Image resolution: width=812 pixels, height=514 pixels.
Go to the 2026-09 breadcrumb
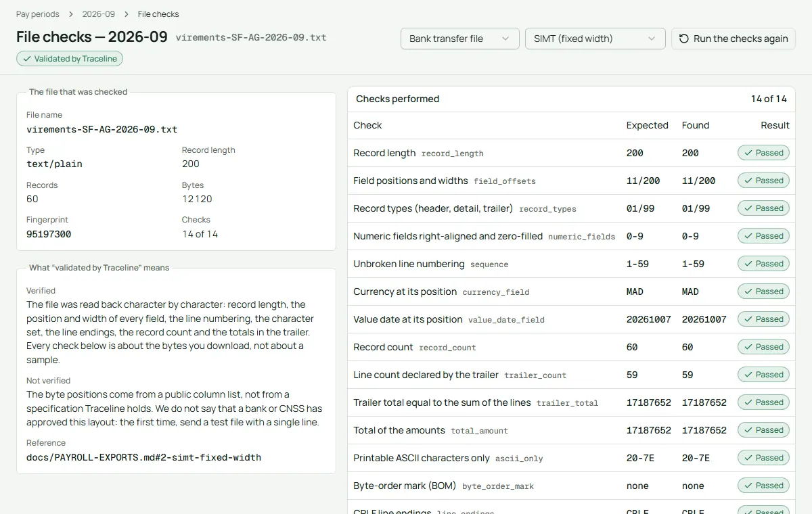point(98,14)
